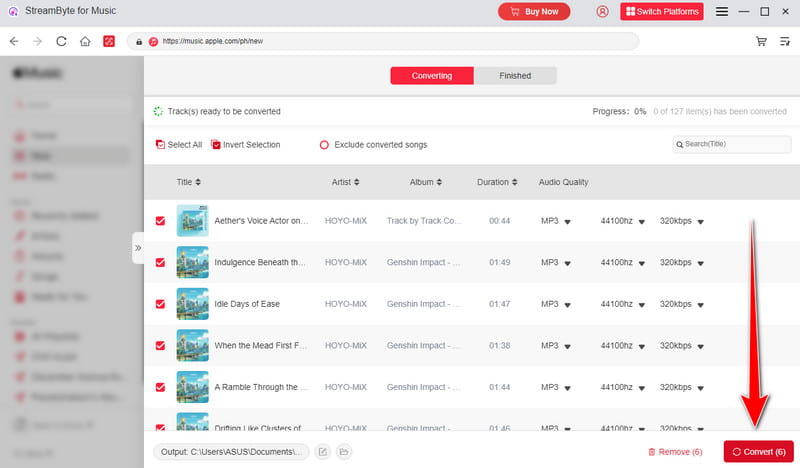Image resolution: width=800 pixels, height=468 pixels.
Task: Open the output folder icon
Action: pos(343,452)
